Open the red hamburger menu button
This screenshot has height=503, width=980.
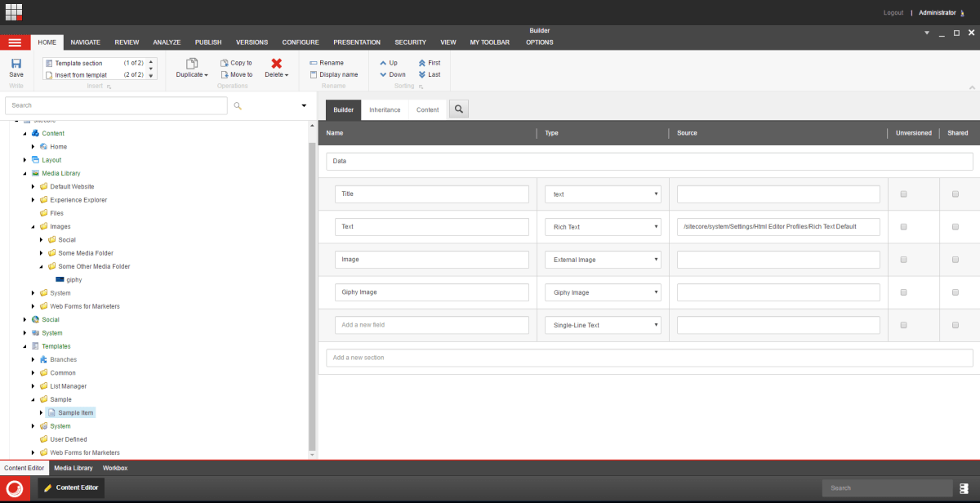15,42
